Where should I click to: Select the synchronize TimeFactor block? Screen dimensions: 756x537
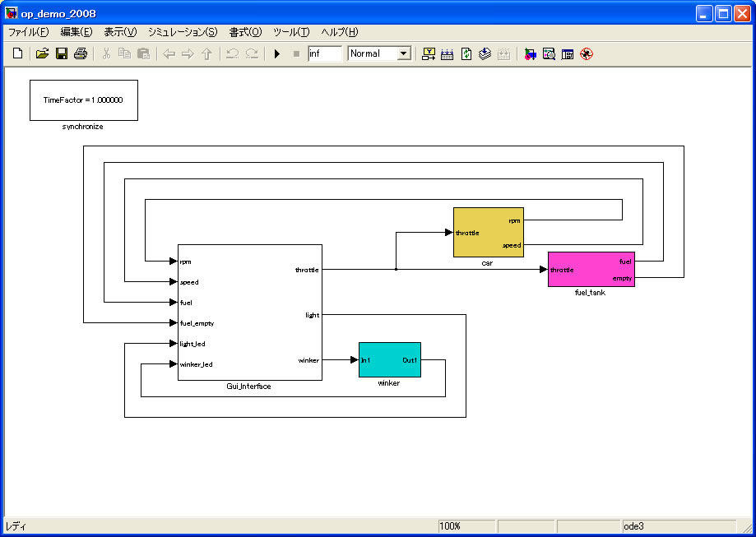[83, 100]
